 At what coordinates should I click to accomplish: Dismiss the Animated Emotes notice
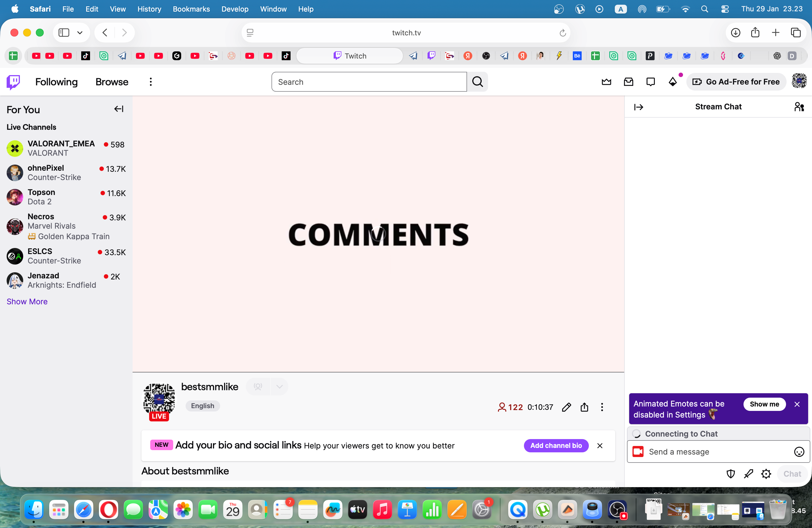797,404
